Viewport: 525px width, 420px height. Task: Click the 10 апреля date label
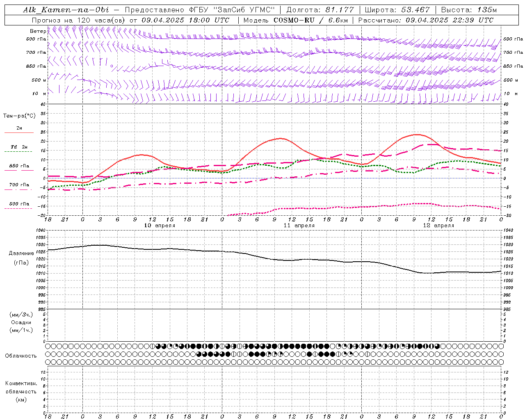(x=160, y=226)
